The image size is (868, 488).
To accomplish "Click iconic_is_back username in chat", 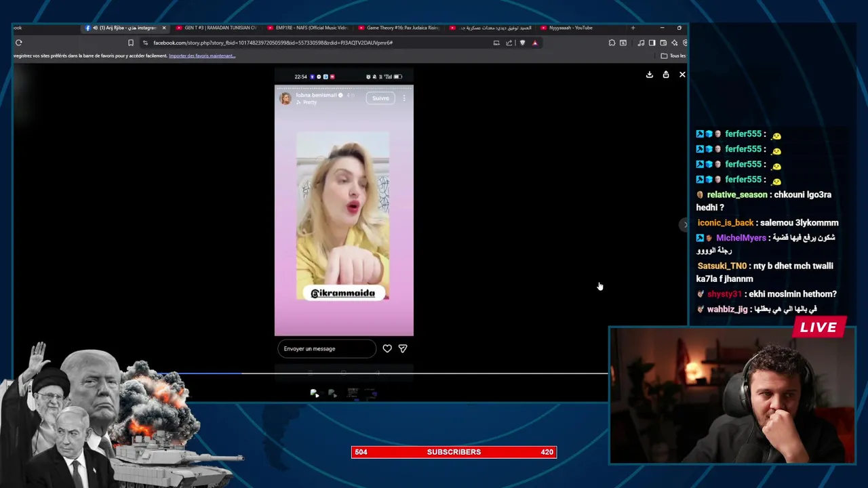I will tap(726, 222).
